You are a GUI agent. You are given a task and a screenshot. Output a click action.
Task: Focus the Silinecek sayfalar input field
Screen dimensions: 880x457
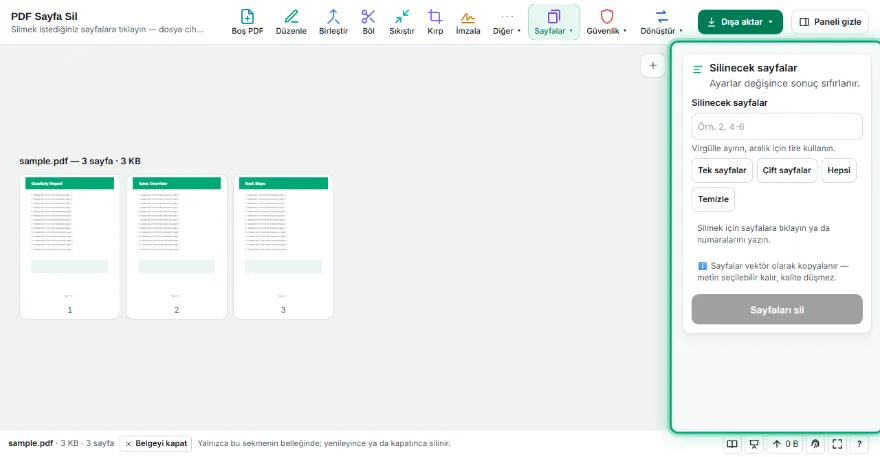coord(777,126)
